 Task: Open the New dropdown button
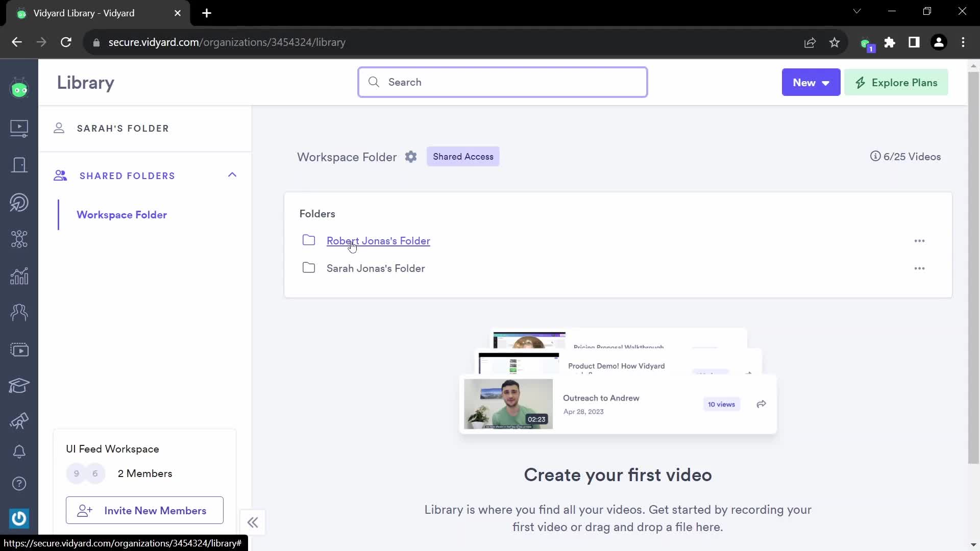[x=811, y=82]
